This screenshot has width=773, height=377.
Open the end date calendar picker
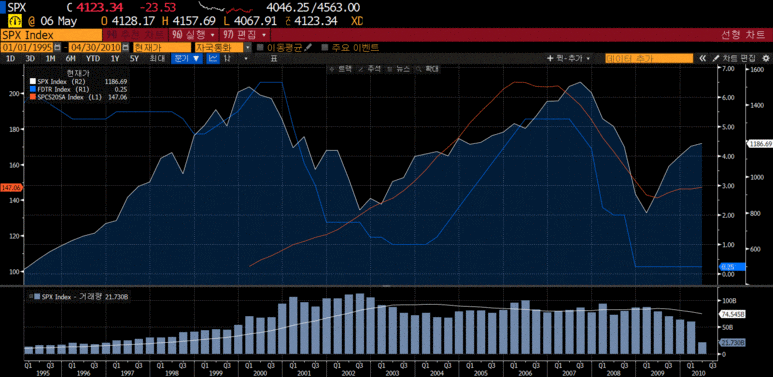(x=125, y=48)
